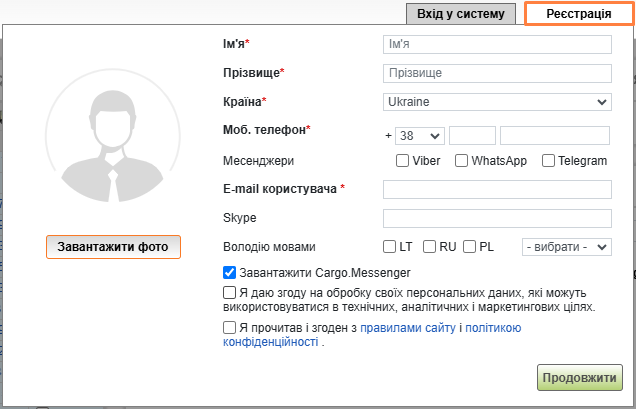Select the LT language checkbox
Screen dimensions: 636x409
pos(390,247)
